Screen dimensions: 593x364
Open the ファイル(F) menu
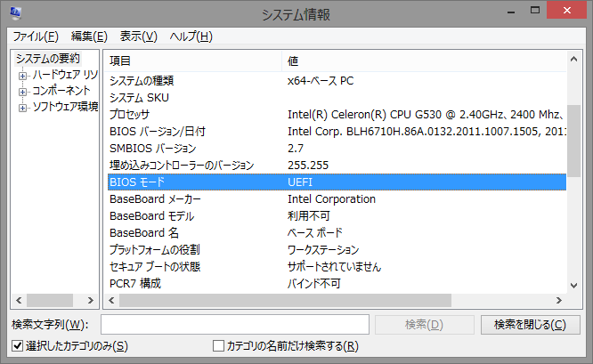tap(36, 36)
